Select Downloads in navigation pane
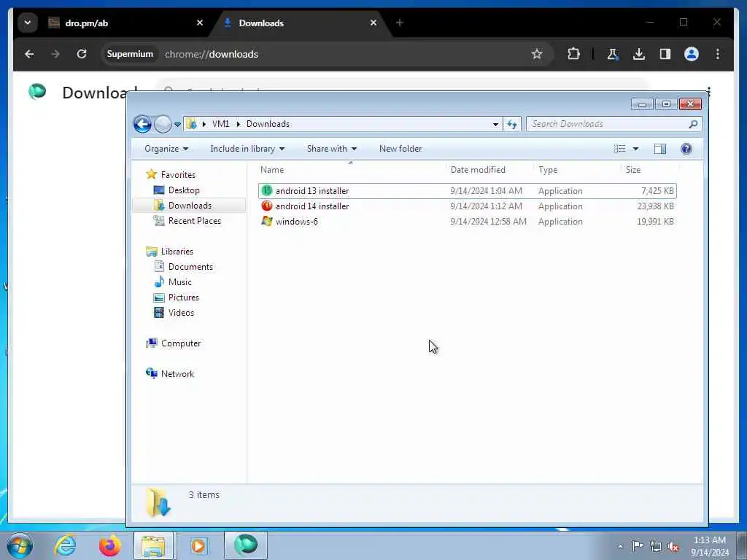Image resolution: width=747 pixels, height=560 pixels. point(189,205)
